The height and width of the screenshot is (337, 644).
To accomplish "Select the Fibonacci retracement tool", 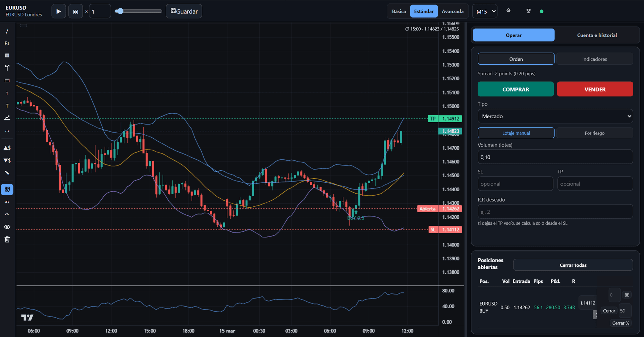I will 7,44.
